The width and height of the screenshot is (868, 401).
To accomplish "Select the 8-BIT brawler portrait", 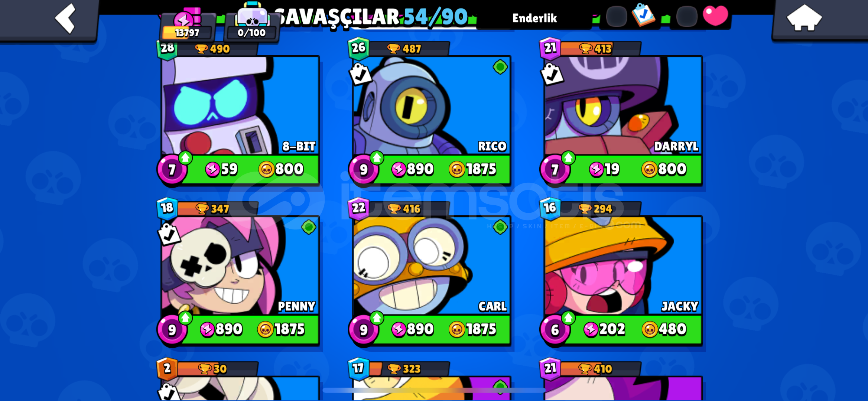I will (x=240, y=105).
